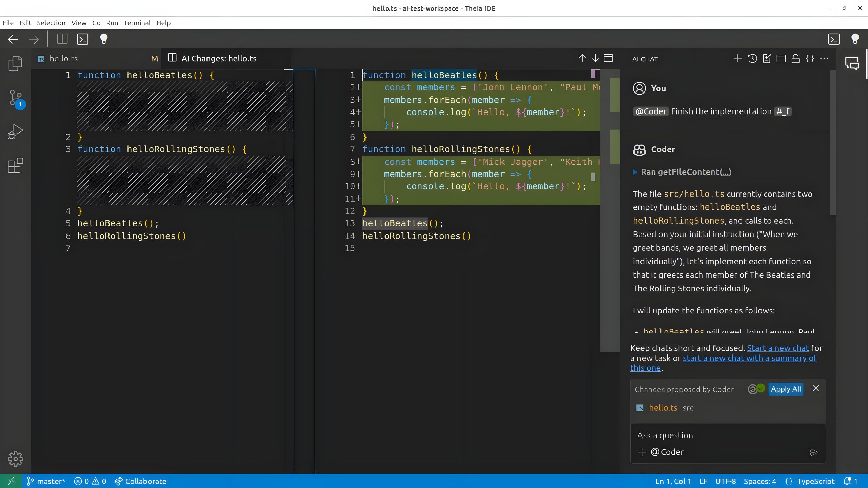Open the Run and Debug view
Viewport: 868px width, 488px height.
click(x=15, y=131)
